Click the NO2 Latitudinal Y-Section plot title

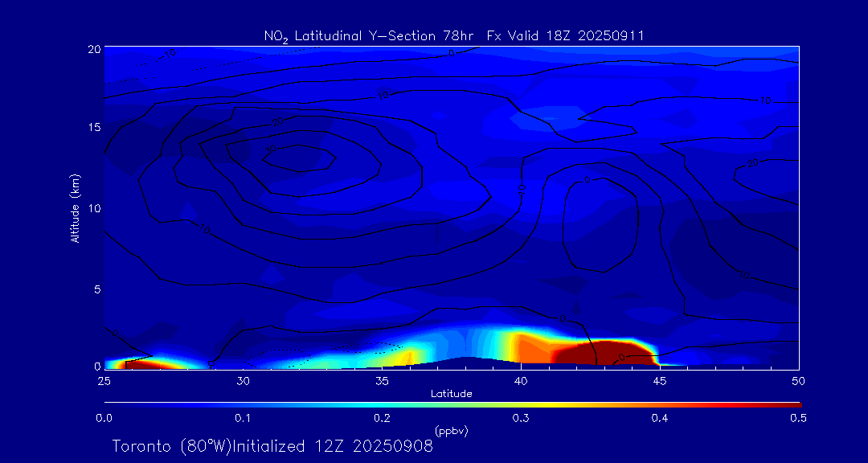tap(453, 35)
